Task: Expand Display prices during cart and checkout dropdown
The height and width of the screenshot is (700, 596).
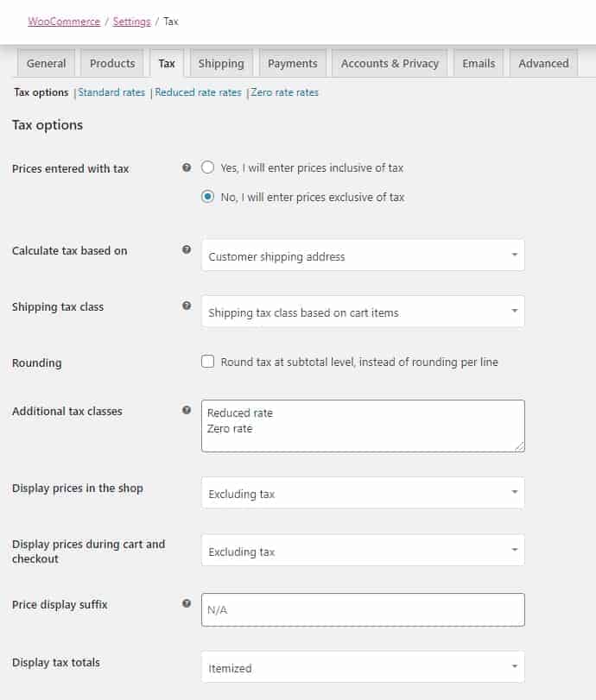Action: (363, 551)
